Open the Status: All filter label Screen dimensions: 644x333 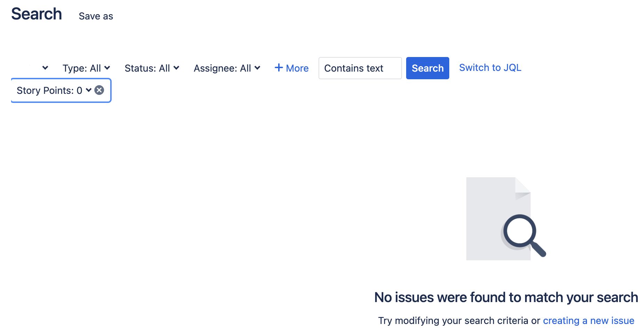(x=147, y=68)
